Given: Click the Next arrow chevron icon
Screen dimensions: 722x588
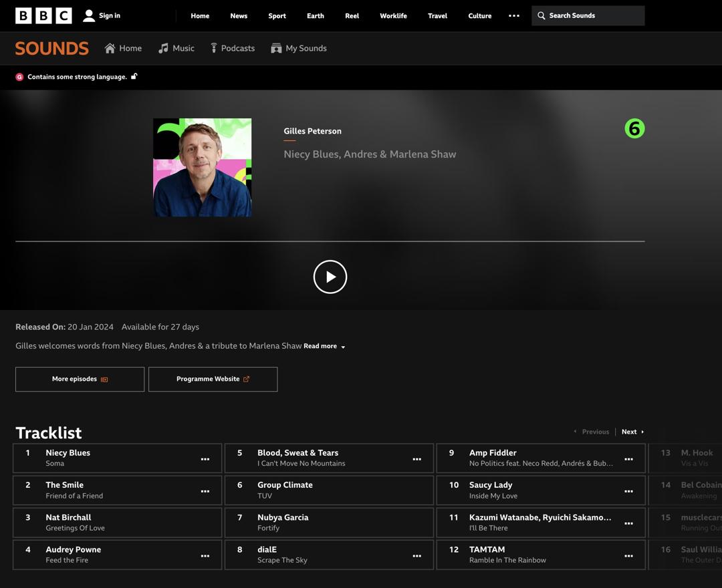Looking at the screenshot, I should [642, 432].
